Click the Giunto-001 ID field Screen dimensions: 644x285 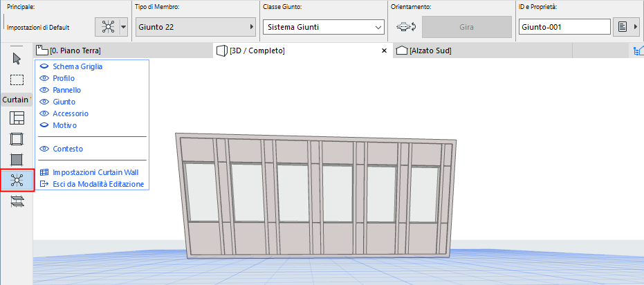(x=564, y=28)
